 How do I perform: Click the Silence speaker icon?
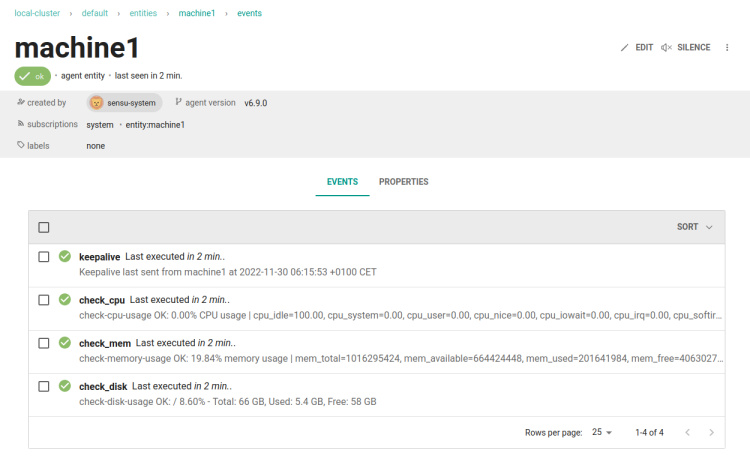(667, 47)
